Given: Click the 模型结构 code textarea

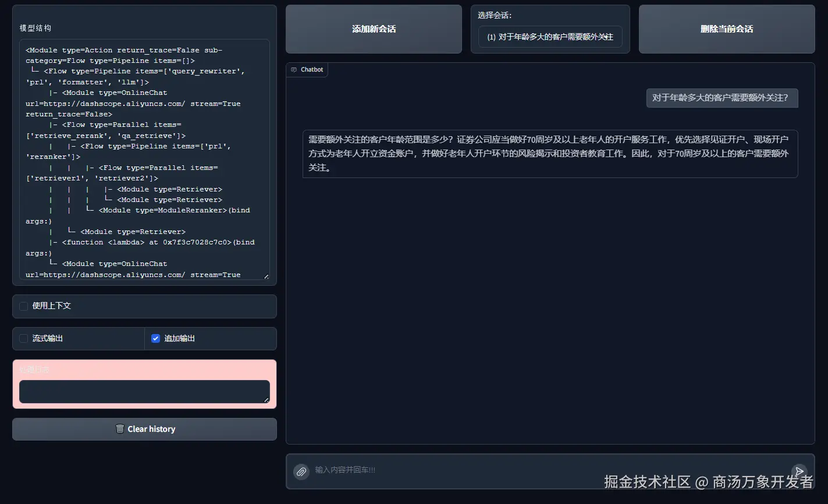Looking at the screenshot, I should point(144,162).
